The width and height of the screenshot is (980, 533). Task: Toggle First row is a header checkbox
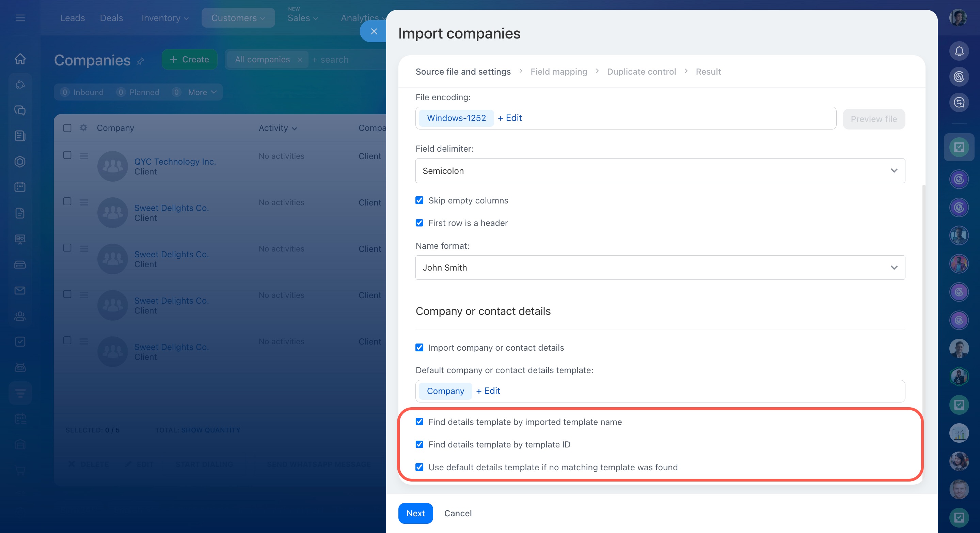pos(419,223)
